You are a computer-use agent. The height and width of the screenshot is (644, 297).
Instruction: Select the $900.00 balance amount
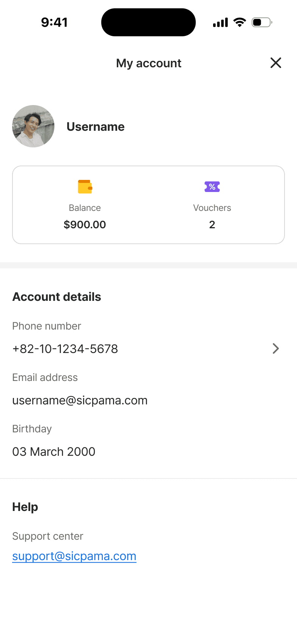[85, 224]
